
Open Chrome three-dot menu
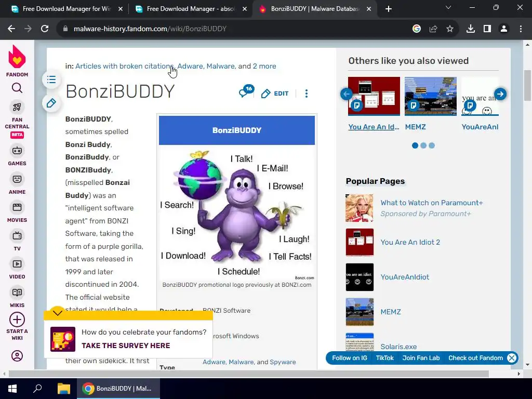tap(521, 29)
